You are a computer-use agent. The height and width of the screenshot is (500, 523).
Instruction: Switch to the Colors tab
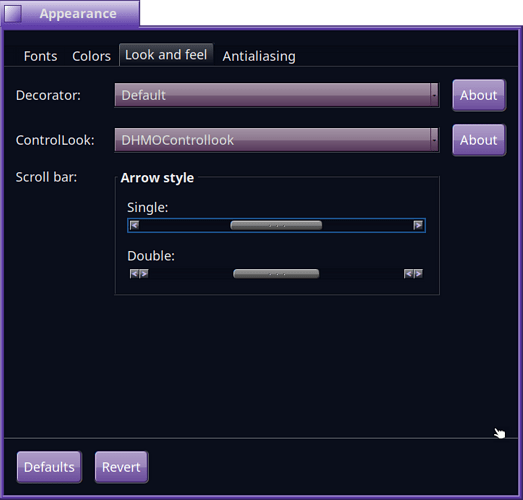tap(91, 56)
